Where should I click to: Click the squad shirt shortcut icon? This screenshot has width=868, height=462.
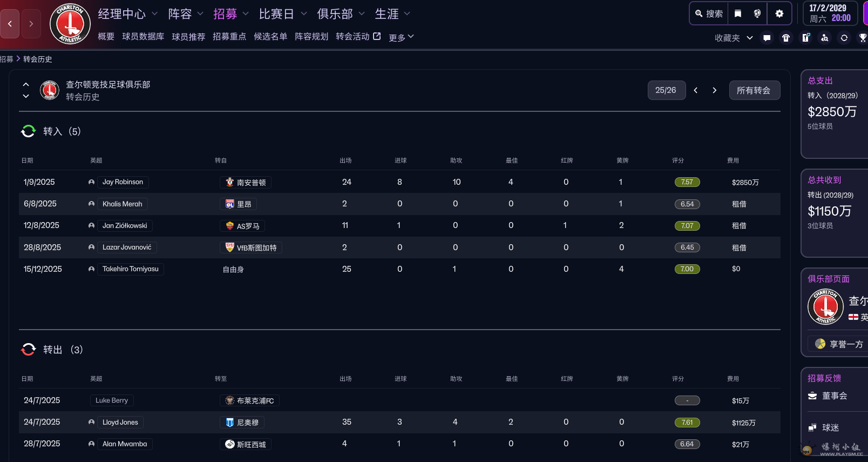pyautogui.click(x=786, y=38)
